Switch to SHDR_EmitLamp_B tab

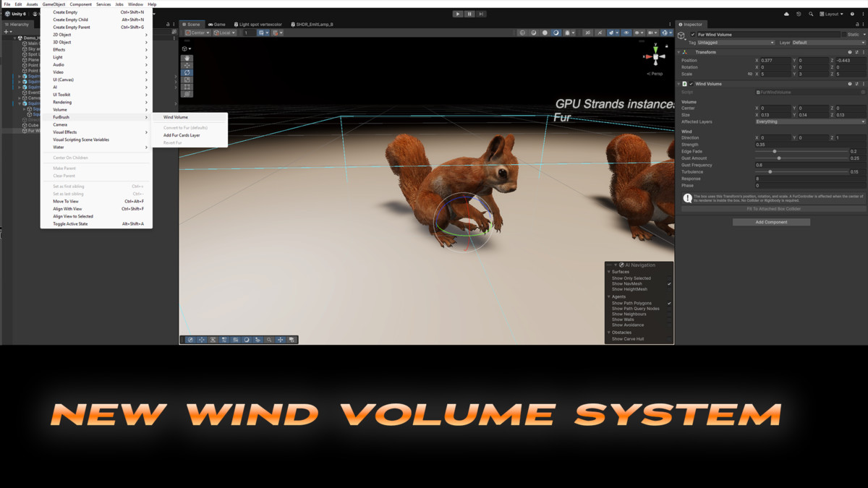click(x=311, y=25)
